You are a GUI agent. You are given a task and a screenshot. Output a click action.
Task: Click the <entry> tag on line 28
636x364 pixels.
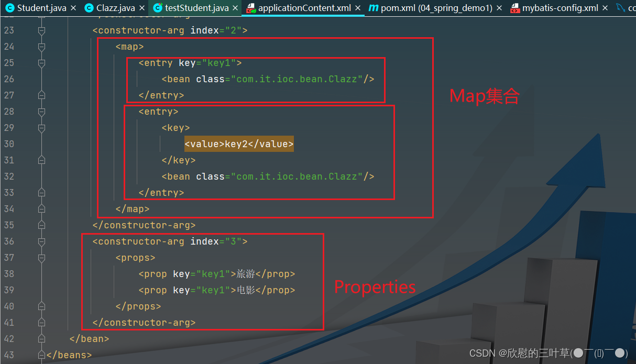[158, 112]
